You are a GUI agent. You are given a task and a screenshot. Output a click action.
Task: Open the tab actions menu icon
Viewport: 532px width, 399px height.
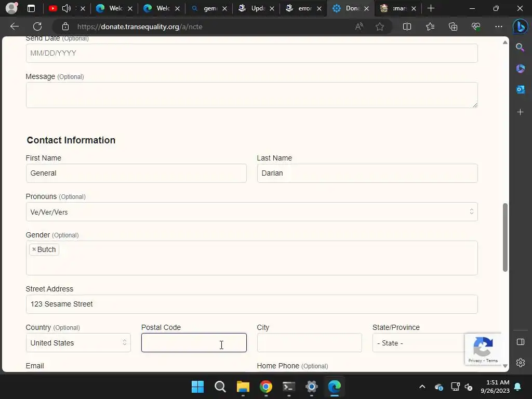(x=31, y=8)
